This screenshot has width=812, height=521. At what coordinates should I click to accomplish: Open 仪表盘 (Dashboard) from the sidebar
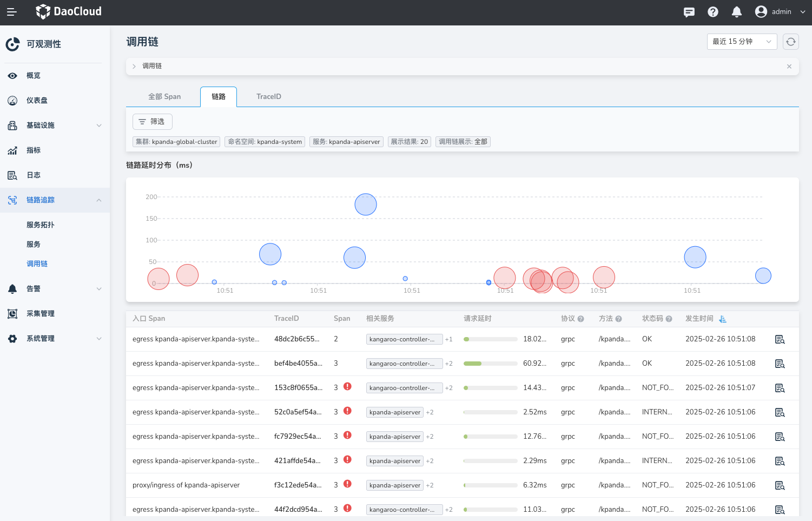click(x=37, y=100)
